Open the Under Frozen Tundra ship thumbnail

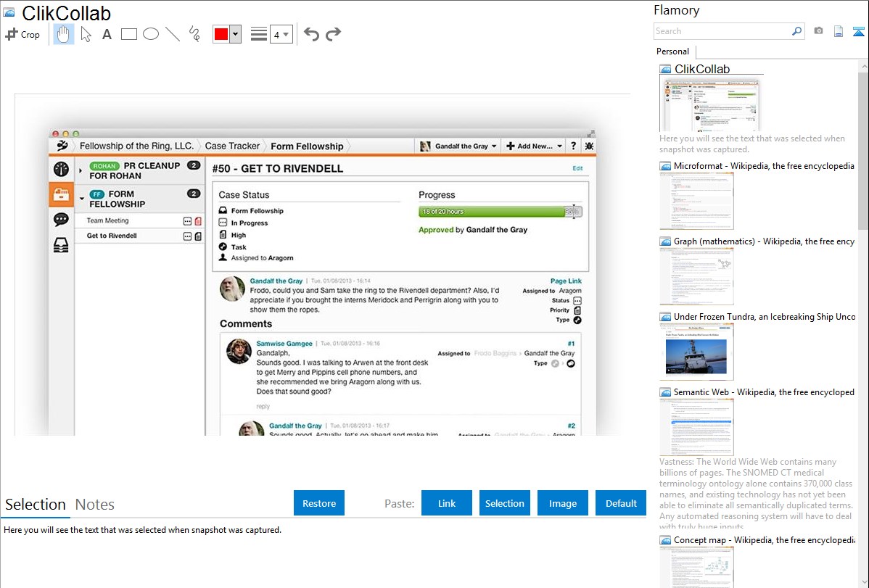click(x=696, y=352)
